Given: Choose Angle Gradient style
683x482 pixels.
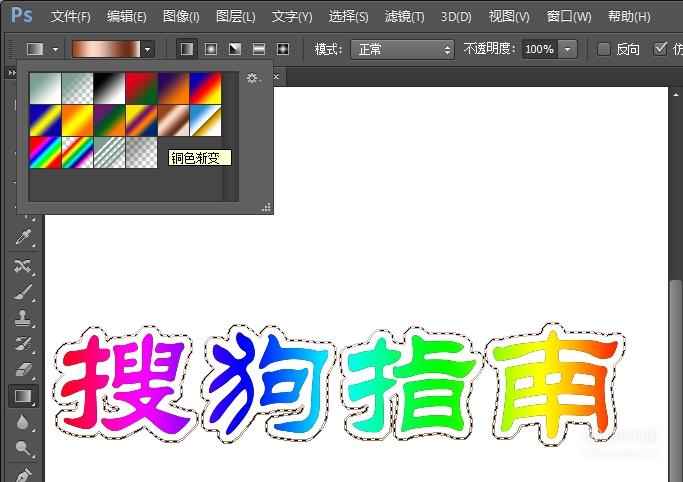Looking at the screenshot, I should tap(235, 49).
